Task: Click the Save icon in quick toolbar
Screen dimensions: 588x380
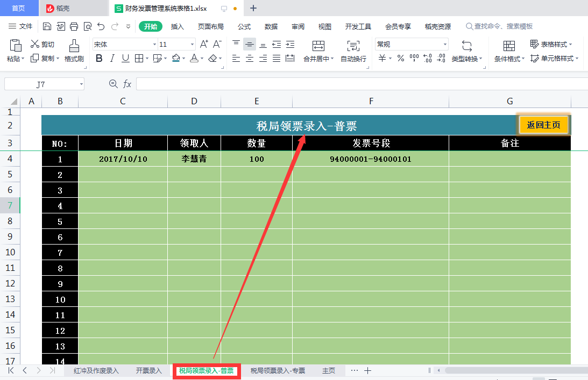Action: tap(47, 26)
